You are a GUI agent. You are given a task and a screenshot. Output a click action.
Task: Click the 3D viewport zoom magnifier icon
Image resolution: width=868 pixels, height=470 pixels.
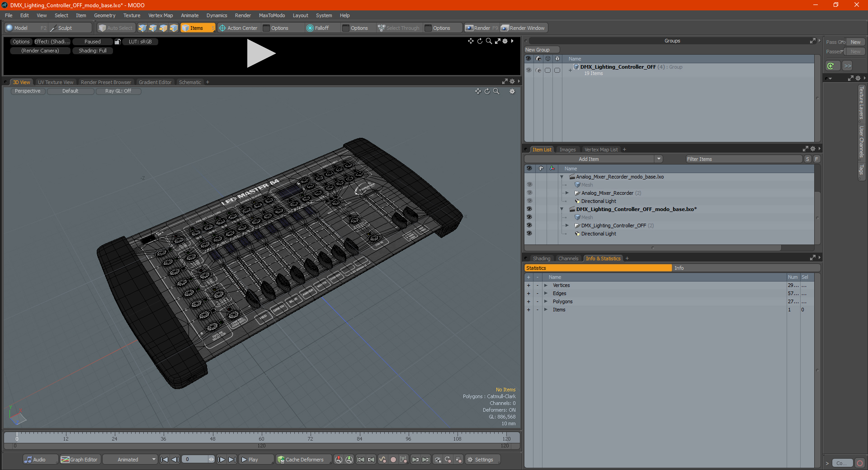click(x=496, y=91)
